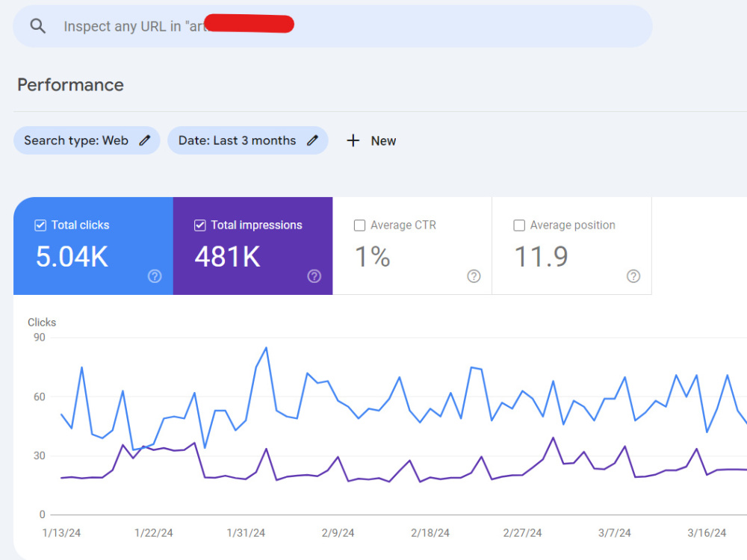Click the 1/13/24 date label
Viewport: 747px width, 560px height.
point(61,533)
